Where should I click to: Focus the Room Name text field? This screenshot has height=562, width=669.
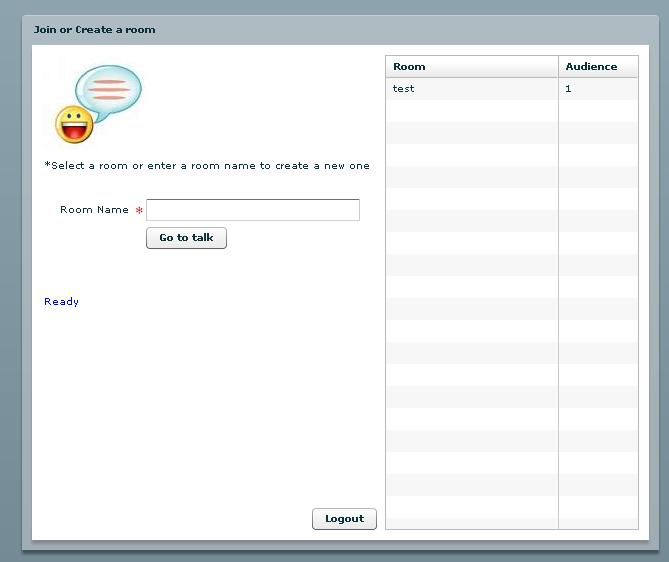252,210
